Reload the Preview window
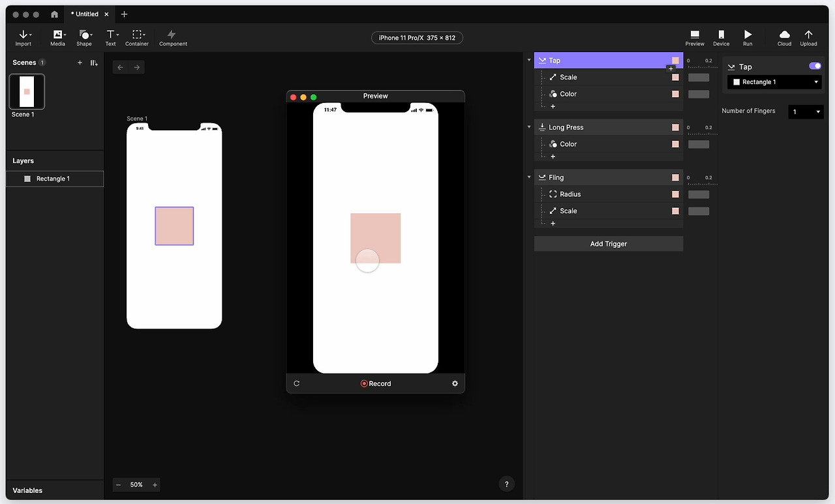This screenshot has height=504, width=835. click(x=297, y=383)
